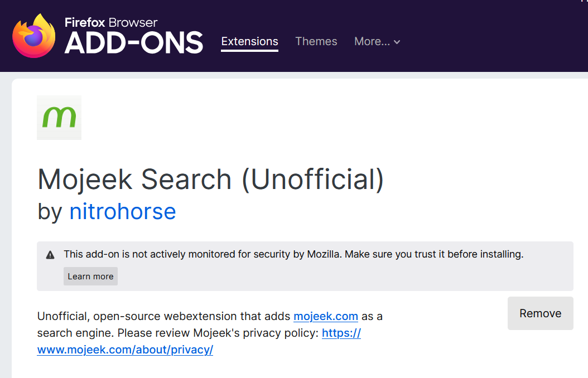Click the warning triangle icon
The width and height of the screenshot is (588, 378).
pyautogui.click(x=50, y=255)
